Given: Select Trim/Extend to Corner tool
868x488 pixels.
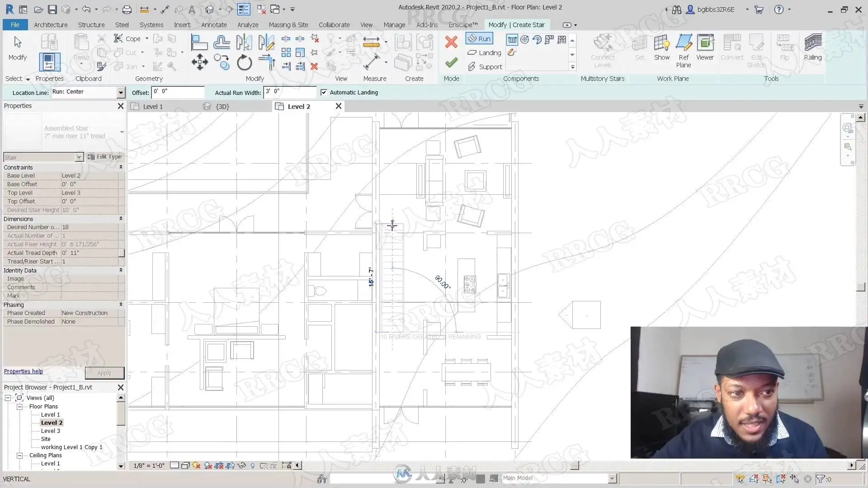Looking at the screenshot, I should 267,62.
